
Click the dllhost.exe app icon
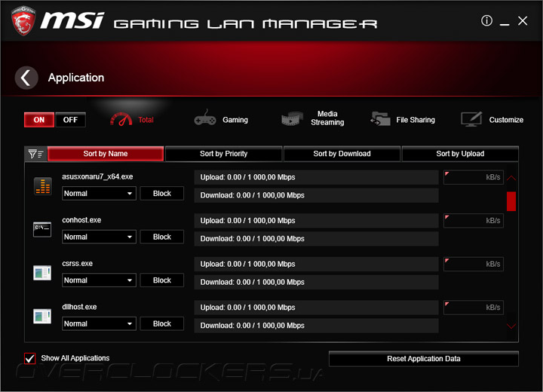42,316
